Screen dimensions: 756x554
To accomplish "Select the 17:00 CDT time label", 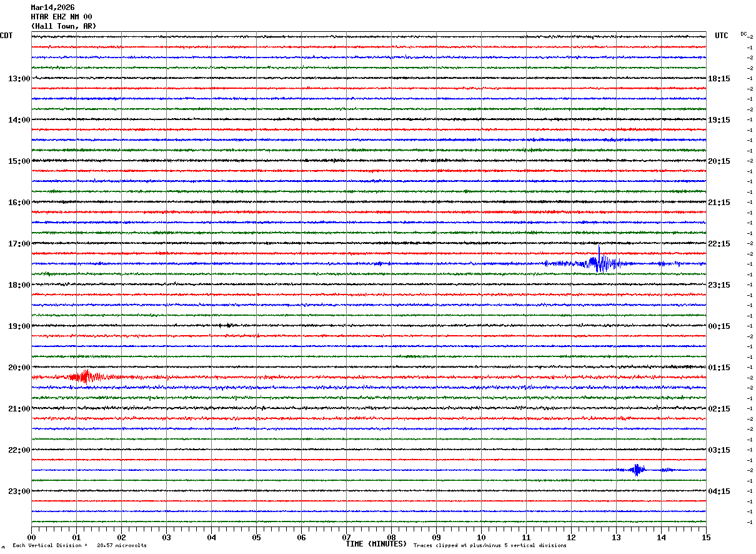I will [19, 244].
